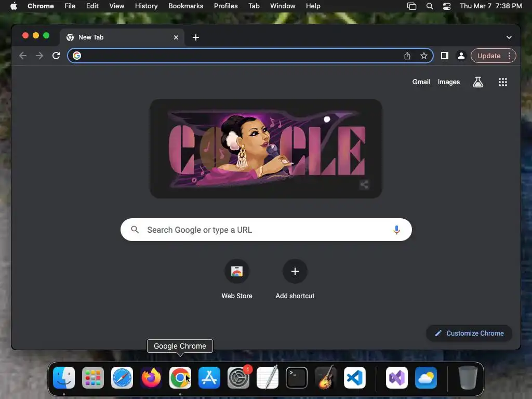Open Launchpad from the Dock
The width and height of the screenshot is (532, 399).
click(x=93, y=378)
